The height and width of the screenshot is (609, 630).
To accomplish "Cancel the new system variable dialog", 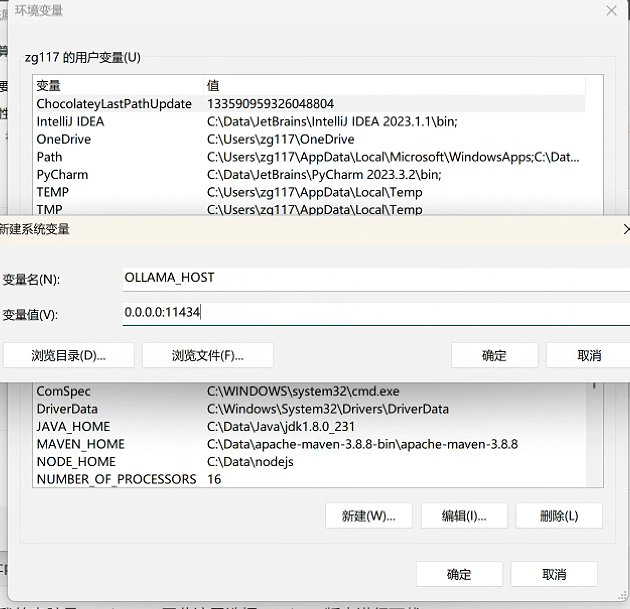I will (x=589, y=355).
